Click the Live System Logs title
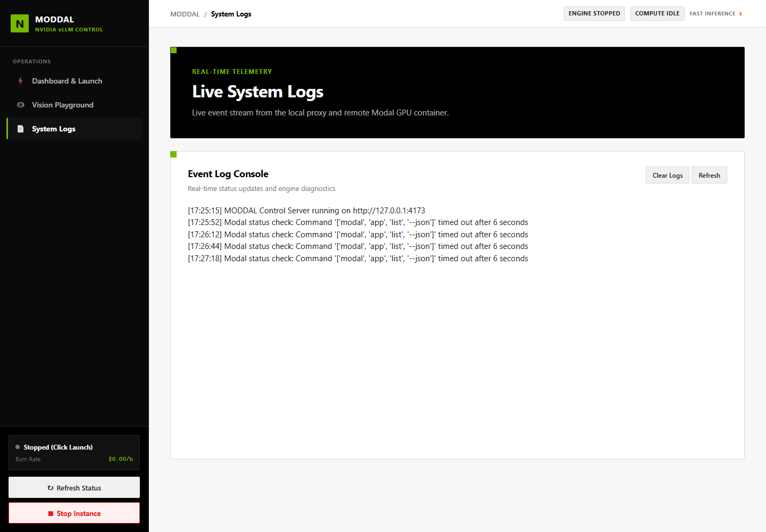Viewport: 766px width, 532px height. point(258,92)
